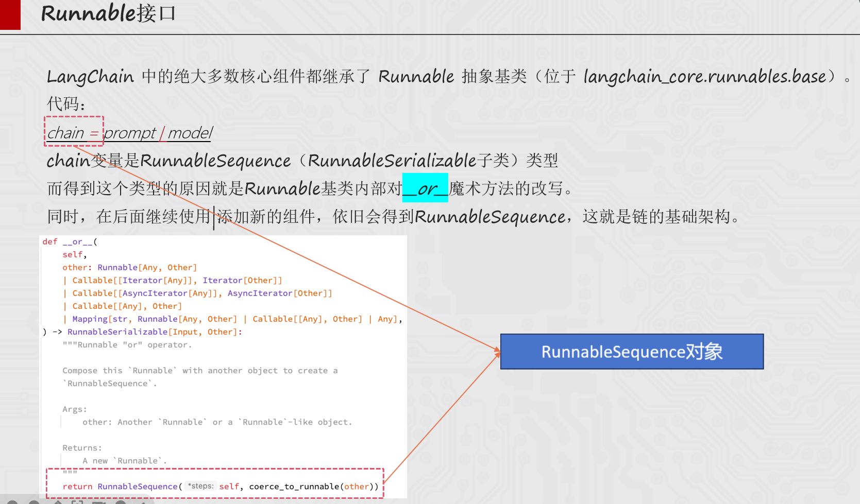
Task: Click the cyan-highlighted "__or__" text
Action: click(x=425, y=188)
